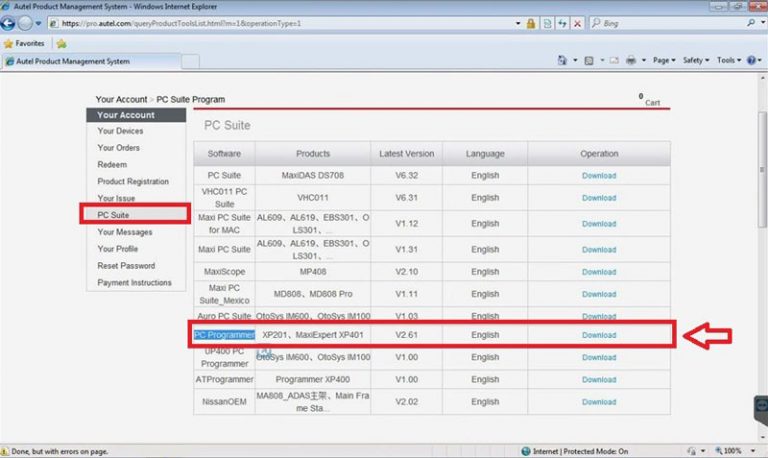Image resolution: width=768 pixels, height=458 pixels.
Task: Refresh the page with the Refresh icon
Action: [562, 24]
